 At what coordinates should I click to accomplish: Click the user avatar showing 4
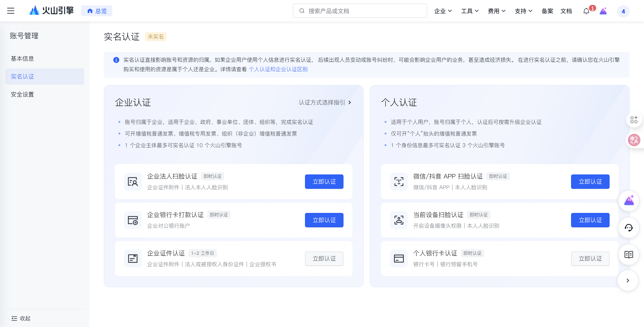coord(623,11)
